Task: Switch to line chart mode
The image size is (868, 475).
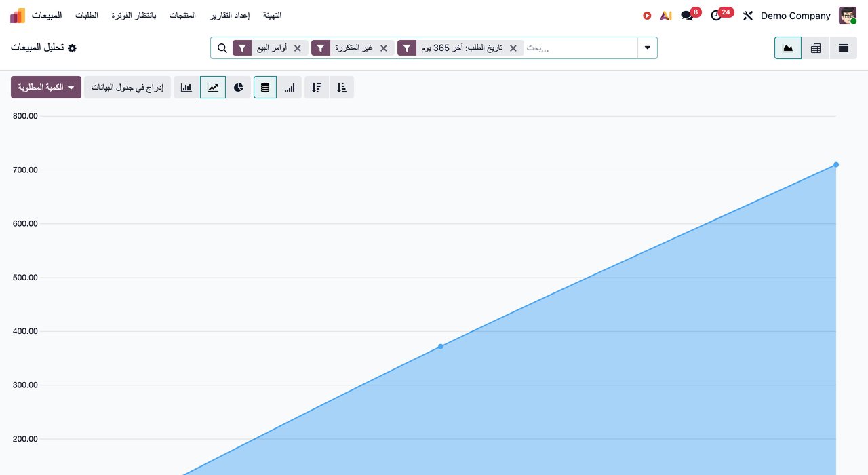Action: pos(213,88)
